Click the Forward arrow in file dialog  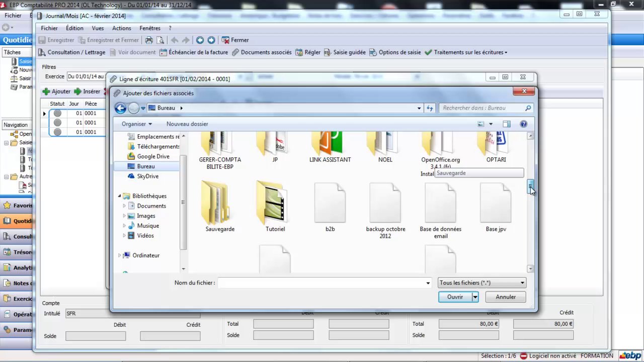coord(133,108)
